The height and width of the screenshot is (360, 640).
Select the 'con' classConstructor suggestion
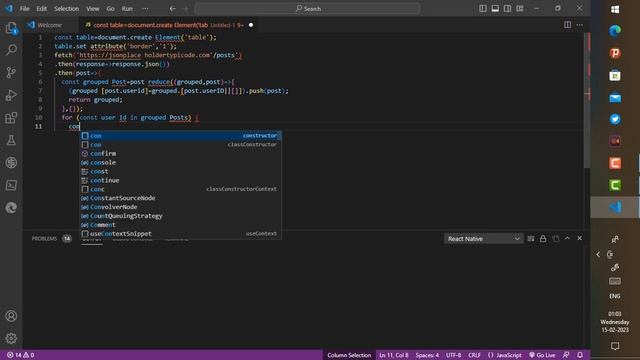[x=180, y=144]
